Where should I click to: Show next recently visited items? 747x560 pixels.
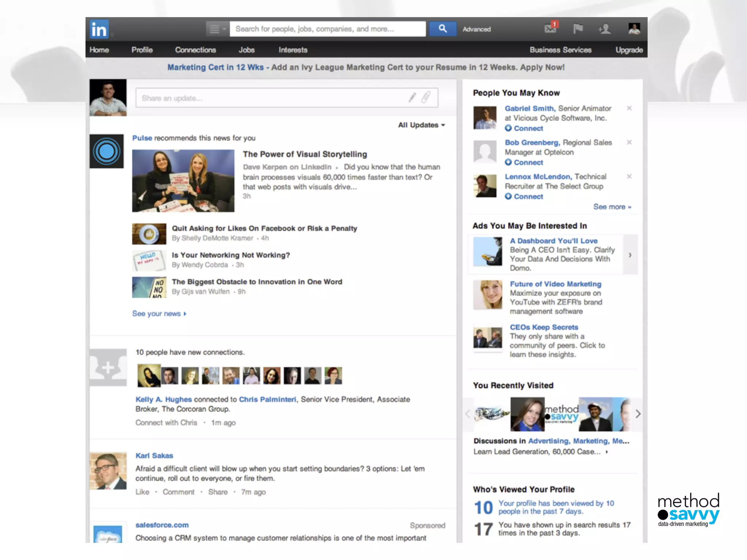click(638, 414)
